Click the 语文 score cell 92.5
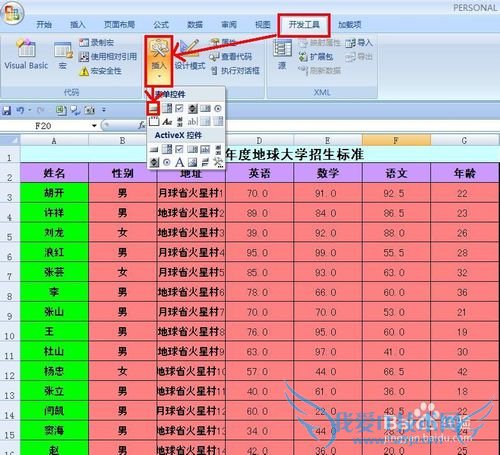The image size is (500, 455). tap(396, 193)
